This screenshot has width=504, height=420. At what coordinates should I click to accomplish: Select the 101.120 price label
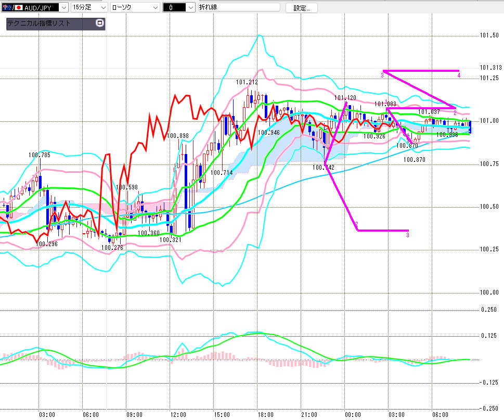pyautogui.click(x=345, y=98)
